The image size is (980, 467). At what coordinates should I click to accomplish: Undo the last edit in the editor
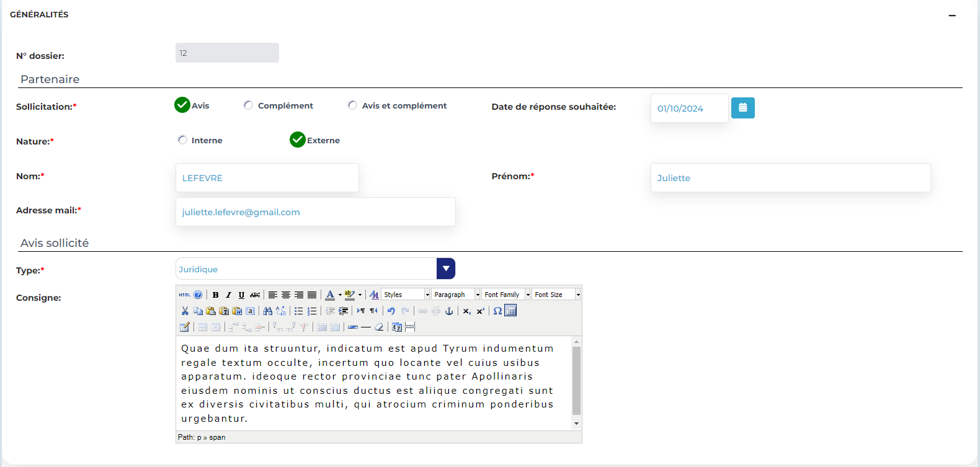click(x=391, y=311)
